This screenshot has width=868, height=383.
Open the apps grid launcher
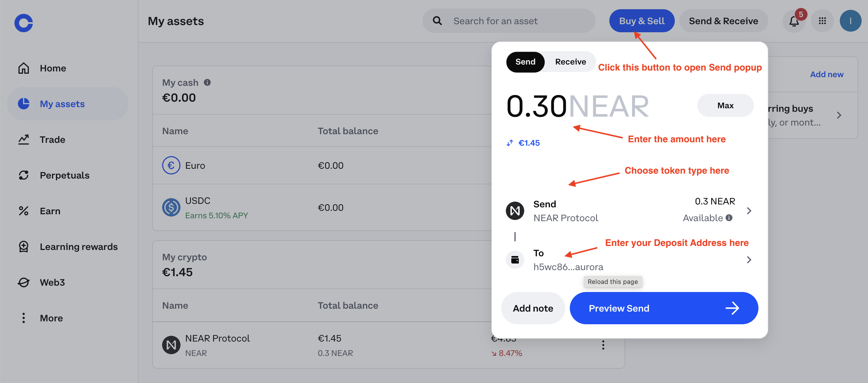click(x=822, y=21)
